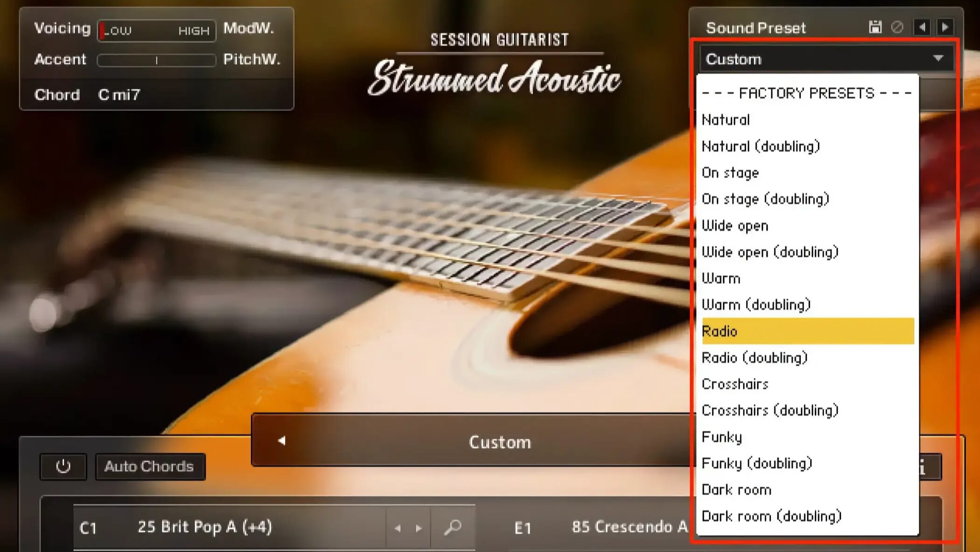Click the info 'i' button
This screenshot has width=980, height=552.
[x=930, y=467]
